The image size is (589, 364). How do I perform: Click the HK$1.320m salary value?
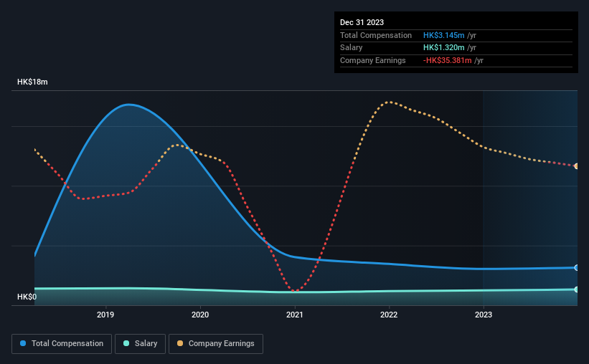[x=443, y=48]
